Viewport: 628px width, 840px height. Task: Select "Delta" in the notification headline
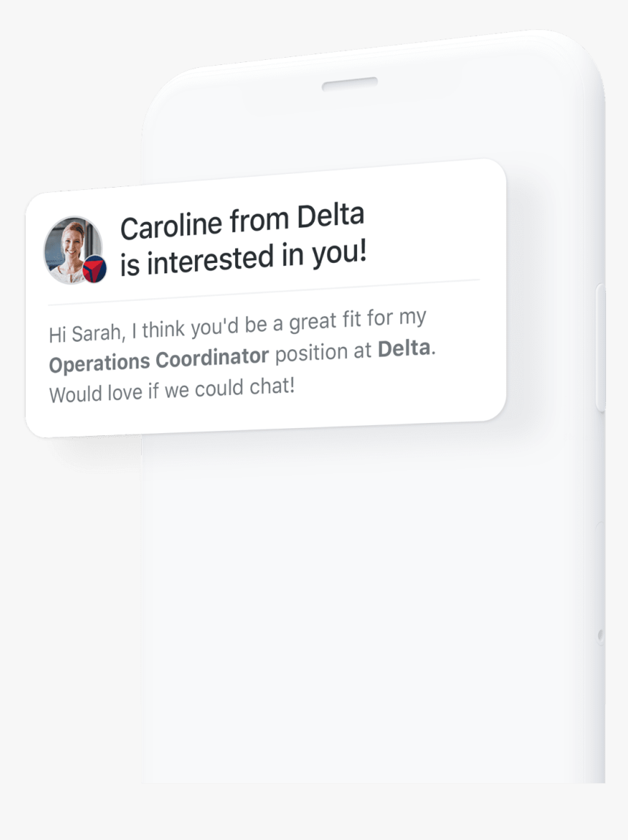coord(330,215)
